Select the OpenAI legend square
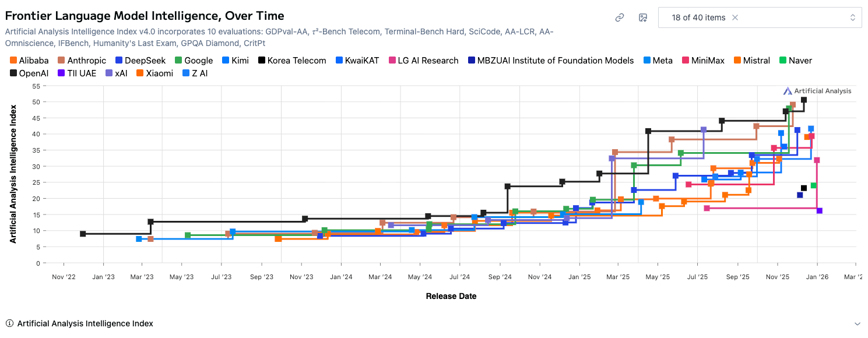 click(13, 73)
